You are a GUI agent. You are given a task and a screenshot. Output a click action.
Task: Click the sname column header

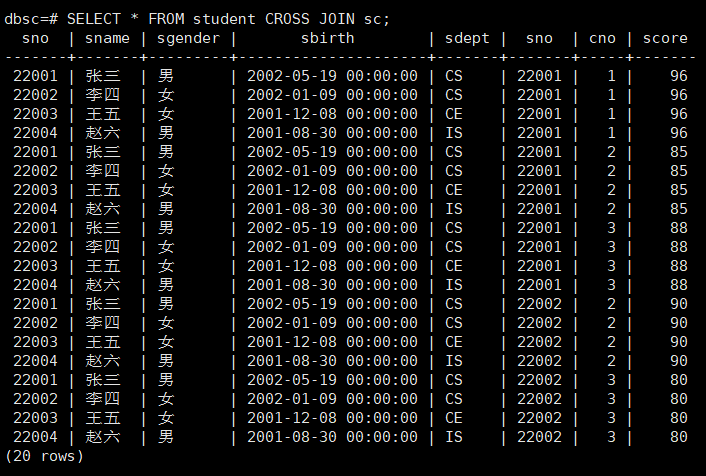[x=105, y=38]
